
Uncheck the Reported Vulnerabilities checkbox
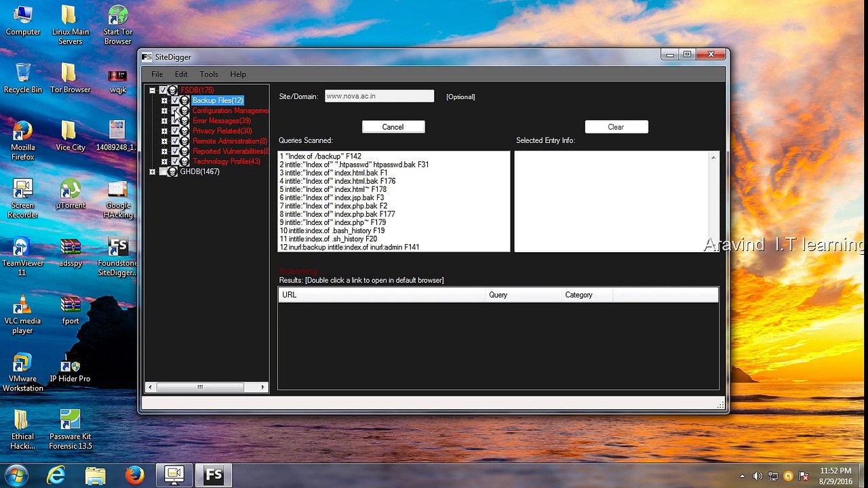click(x=175, y=151)
